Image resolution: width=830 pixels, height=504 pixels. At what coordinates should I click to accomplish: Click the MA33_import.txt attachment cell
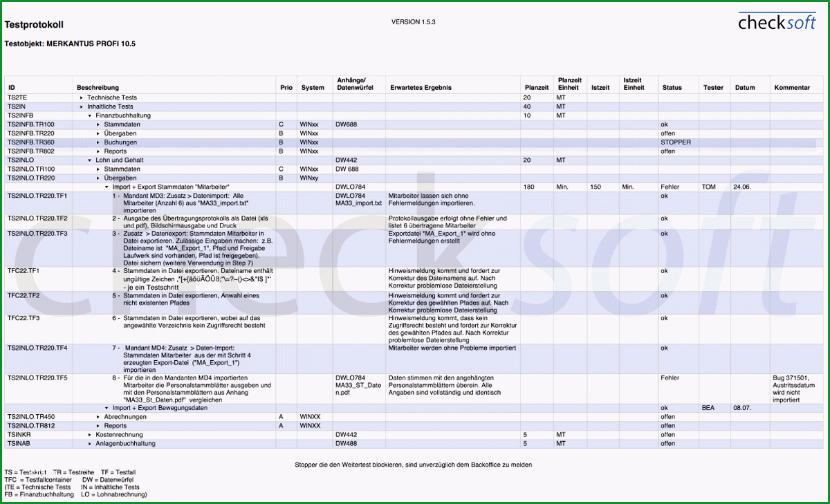[358, 203]
